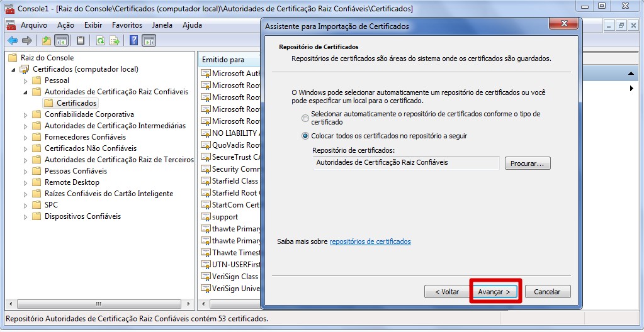The image size is (644, 332).
Task: Open the 'repositórios de certificados' help link
Action: click(370, 241)
